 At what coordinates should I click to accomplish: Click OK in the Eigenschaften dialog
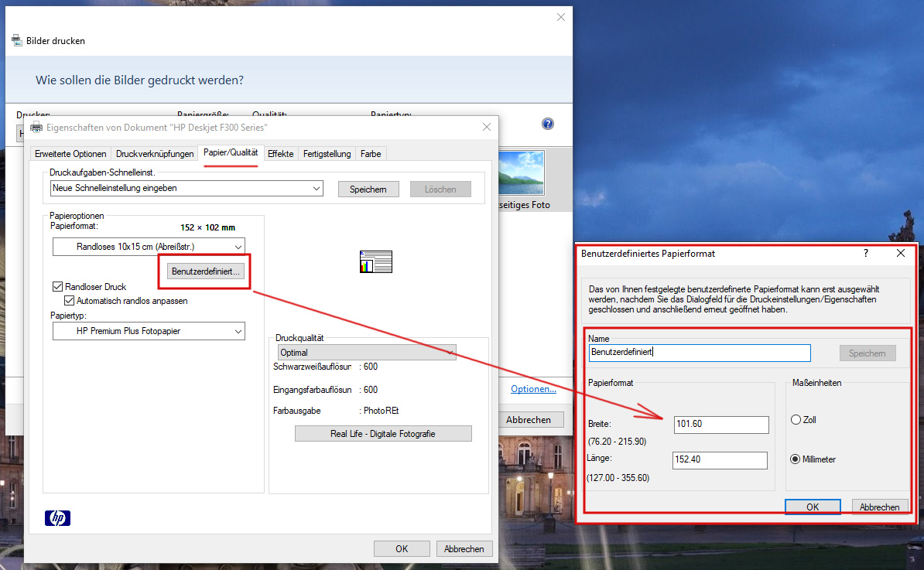point(402,549)
